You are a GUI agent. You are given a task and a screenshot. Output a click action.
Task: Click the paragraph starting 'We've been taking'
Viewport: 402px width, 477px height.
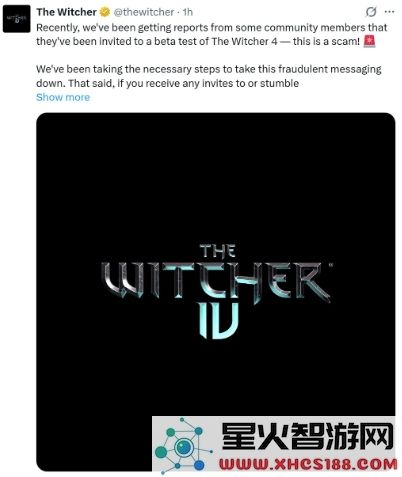pyautogui.click(x=209, y=76)
